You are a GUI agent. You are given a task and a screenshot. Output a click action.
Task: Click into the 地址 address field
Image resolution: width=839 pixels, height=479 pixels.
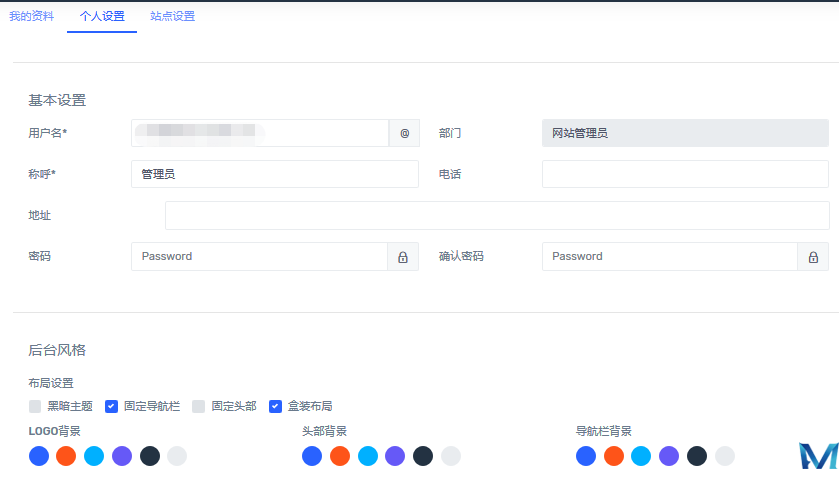496,215
